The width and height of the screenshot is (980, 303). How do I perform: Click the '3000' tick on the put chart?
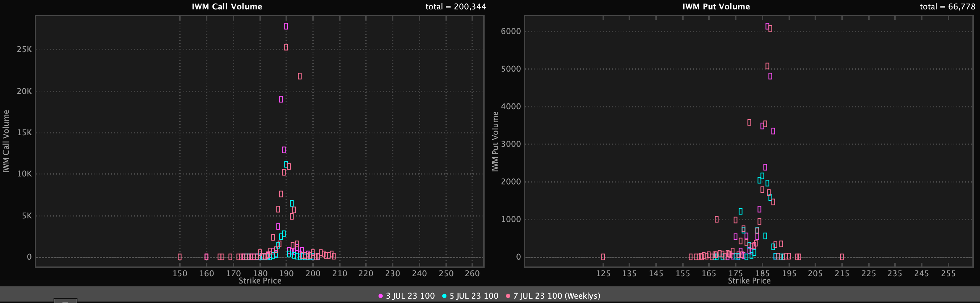click(511, 144)
